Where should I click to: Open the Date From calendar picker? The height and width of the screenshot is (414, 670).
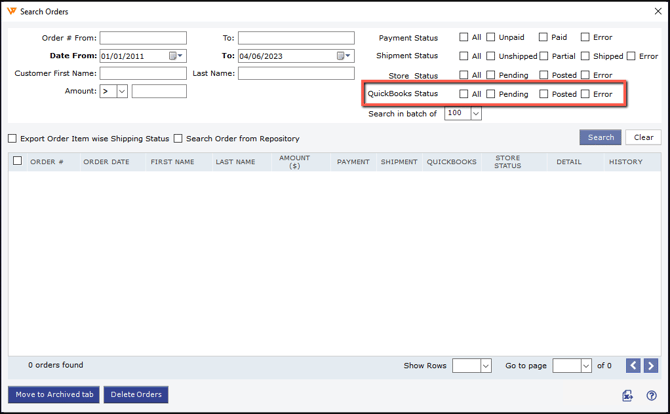pyautogui.click(x=176, y=56)
